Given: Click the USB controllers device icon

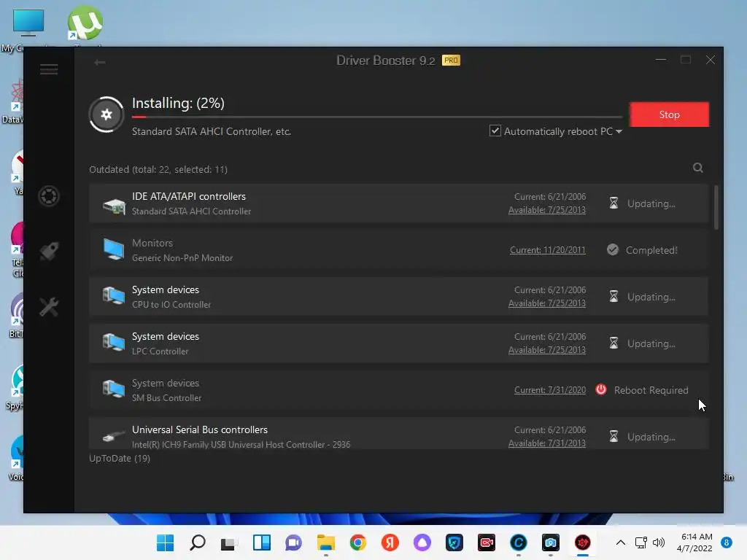Looking at the screenshot, I should (114, 435).
